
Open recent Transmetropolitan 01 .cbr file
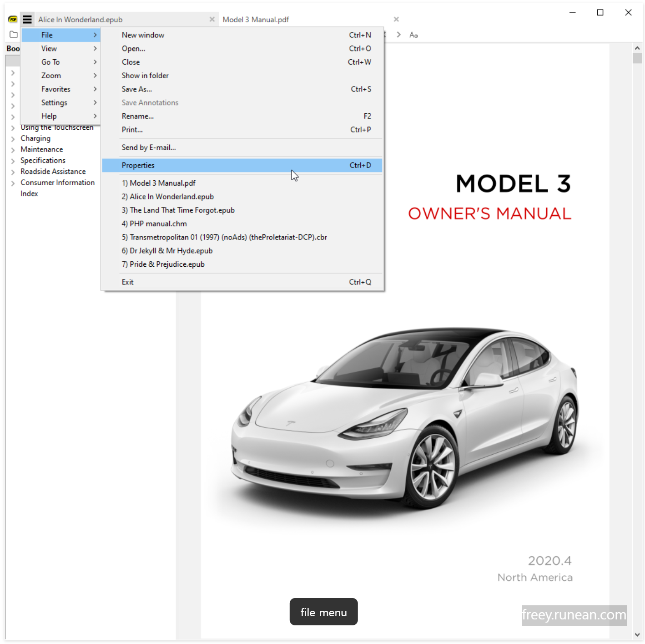point(242,237)
